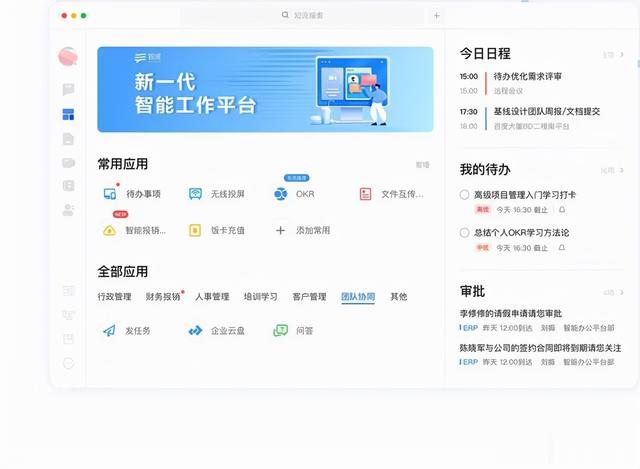The image size is (640, 469).
Task: Switch to the 其他 tab
Action: (x=399, y=297)
